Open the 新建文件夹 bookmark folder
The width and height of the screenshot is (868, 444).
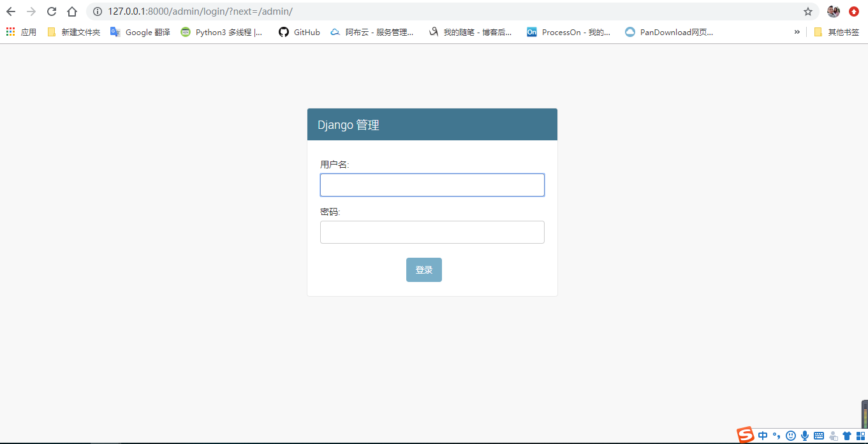(x=74, y=32)
